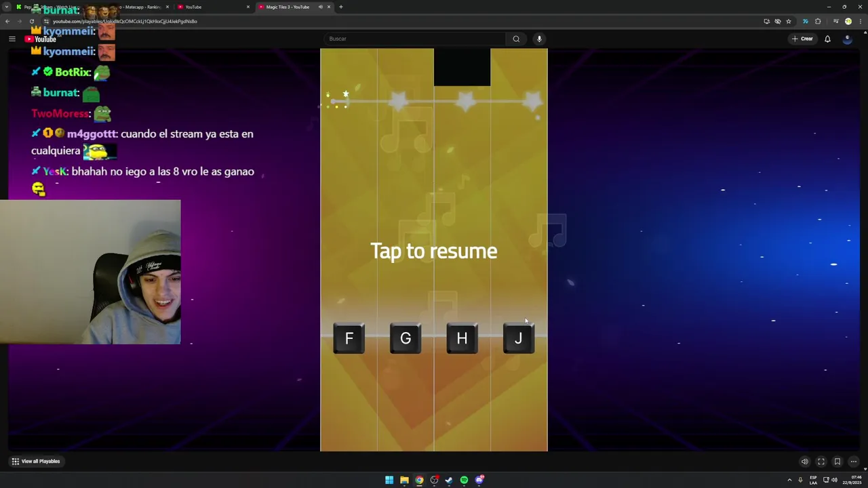Mute the playable's sound
The height and width of the screenshot is (488, 868).
[805, 462]
